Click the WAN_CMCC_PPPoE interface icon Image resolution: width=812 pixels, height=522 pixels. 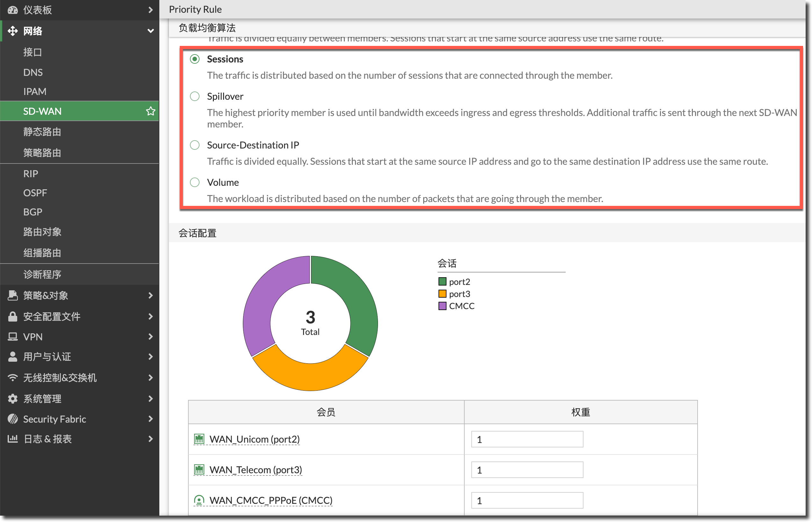tap(199, 500)
